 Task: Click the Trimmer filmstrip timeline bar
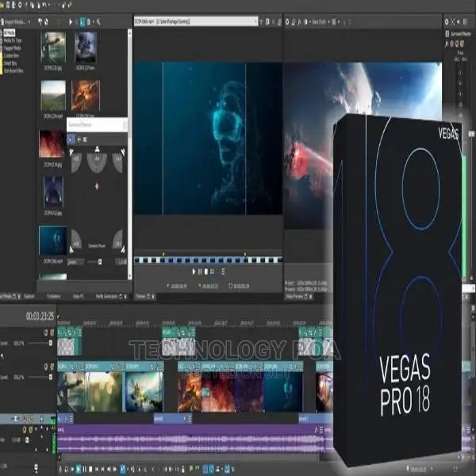point(208,260)
